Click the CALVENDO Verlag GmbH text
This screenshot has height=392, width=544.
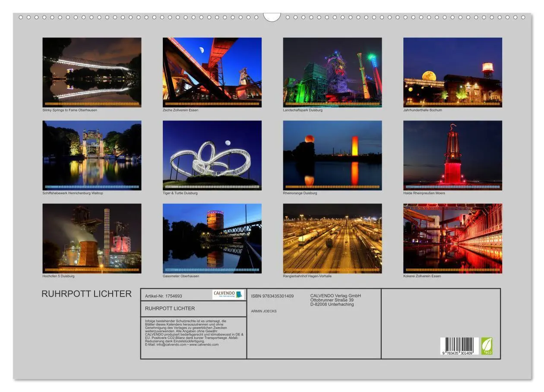(335, 296)
